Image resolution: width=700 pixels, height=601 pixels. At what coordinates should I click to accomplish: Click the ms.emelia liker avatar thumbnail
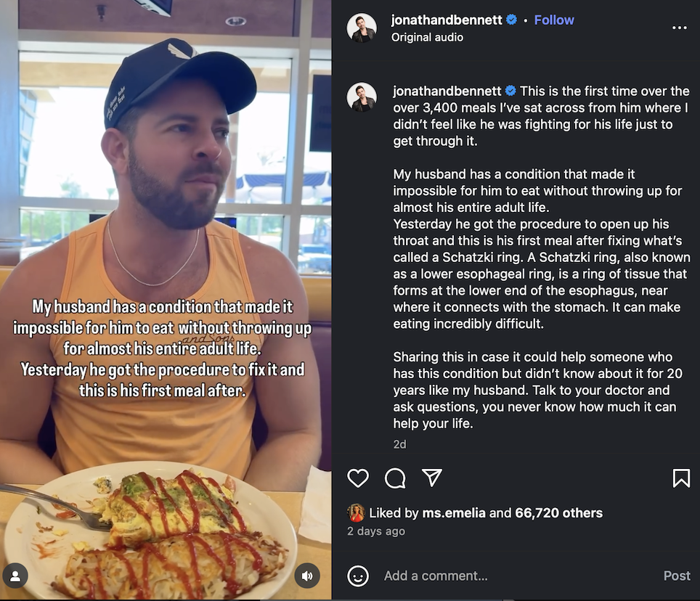pos(356,513)
